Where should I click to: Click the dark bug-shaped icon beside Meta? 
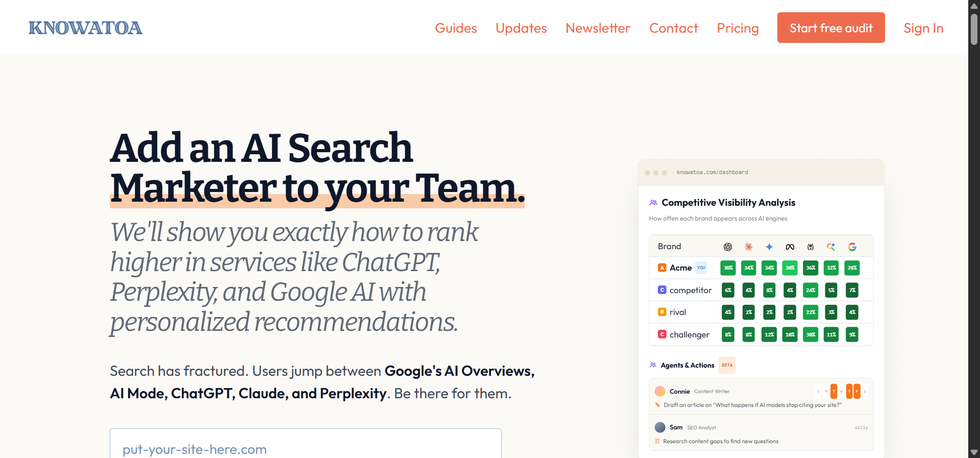click(811, 247)
